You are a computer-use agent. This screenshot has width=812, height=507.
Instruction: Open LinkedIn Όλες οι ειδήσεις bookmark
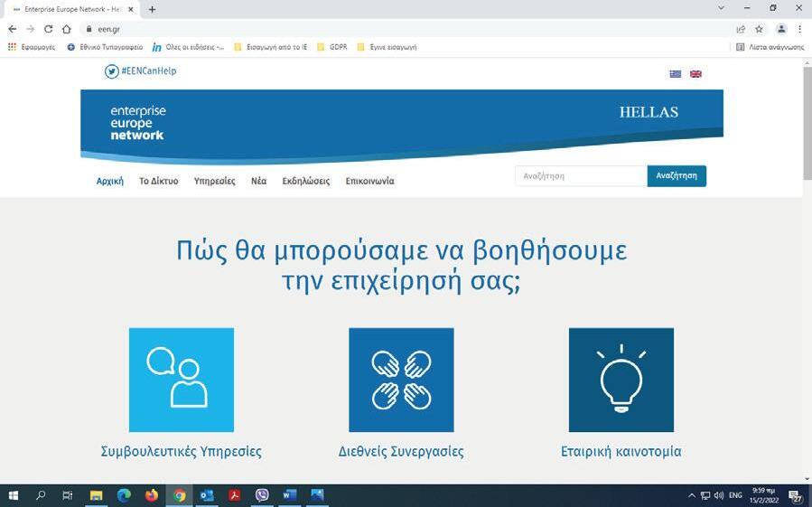[188, 47]
